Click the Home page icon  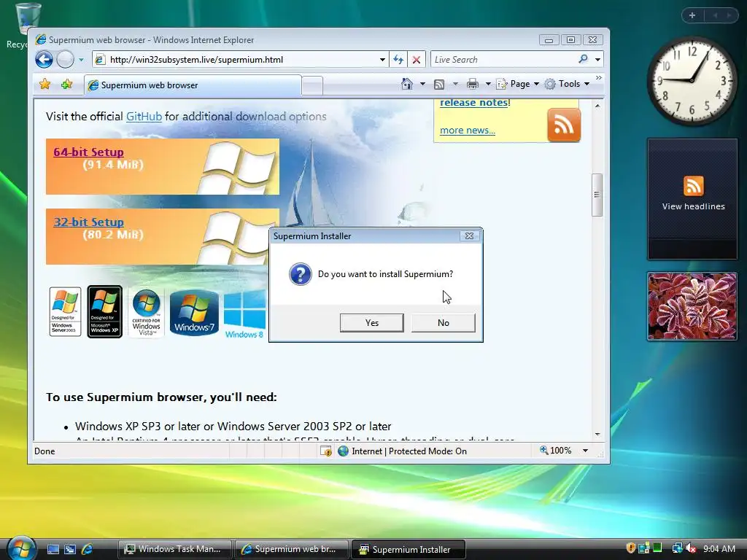click(407, 84)
